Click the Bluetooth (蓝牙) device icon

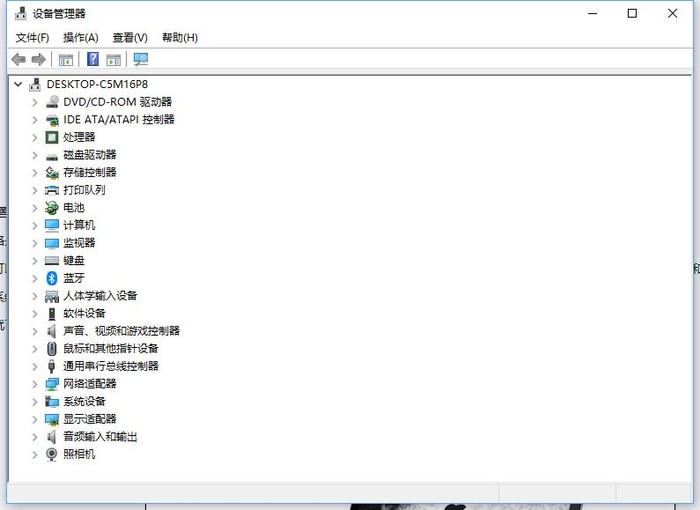[52, 278]
